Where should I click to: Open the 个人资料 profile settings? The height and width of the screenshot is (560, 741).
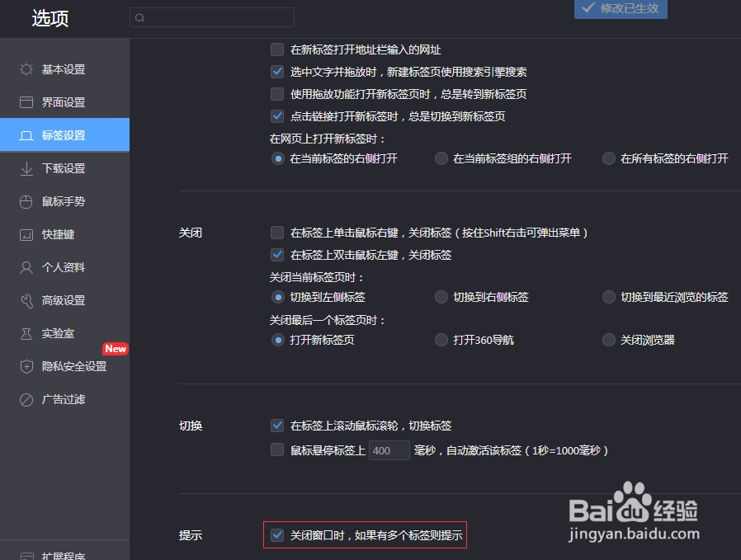pos(60,267)
